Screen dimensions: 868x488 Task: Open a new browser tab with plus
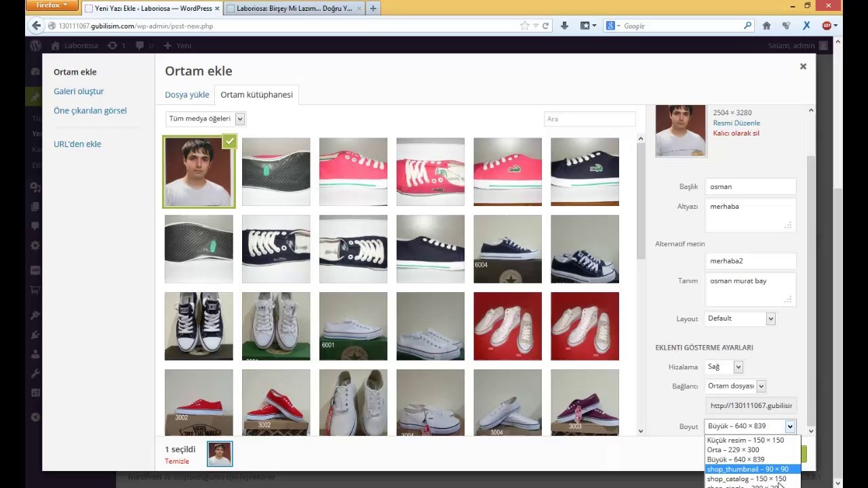click(373, 8)
